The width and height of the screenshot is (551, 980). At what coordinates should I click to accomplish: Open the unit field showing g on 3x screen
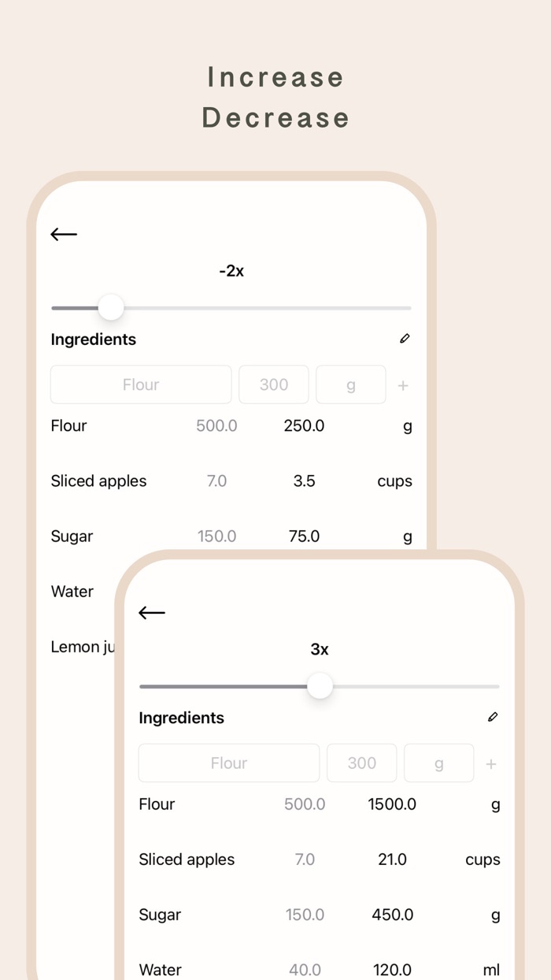(x=438, y=763)
